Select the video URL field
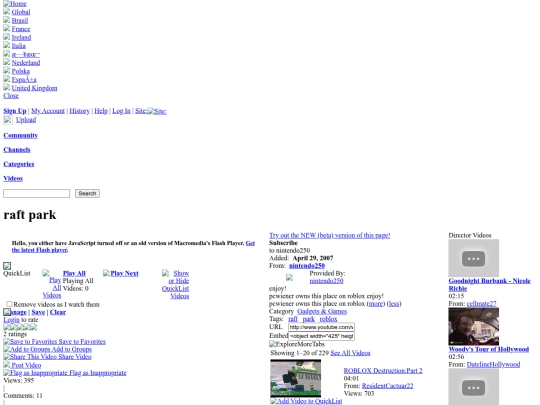540x405 pixels. (321, 327)
